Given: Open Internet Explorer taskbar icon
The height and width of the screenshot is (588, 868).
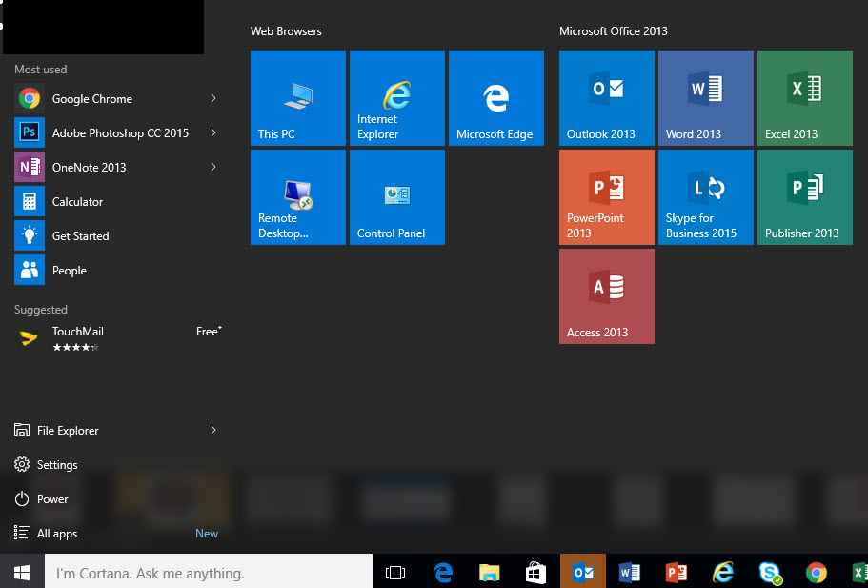Looking at the screenshot, I should tap(723, 572).
